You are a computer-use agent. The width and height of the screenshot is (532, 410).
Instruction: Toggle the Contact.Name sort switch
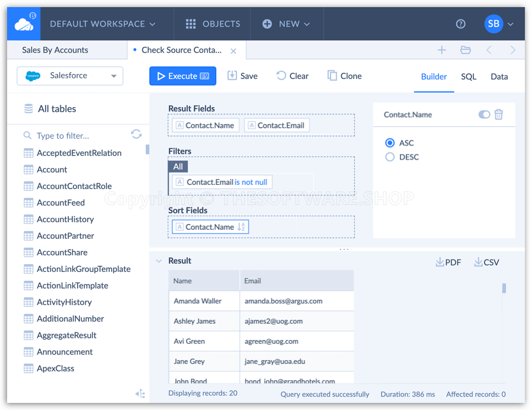pos(484,114)
